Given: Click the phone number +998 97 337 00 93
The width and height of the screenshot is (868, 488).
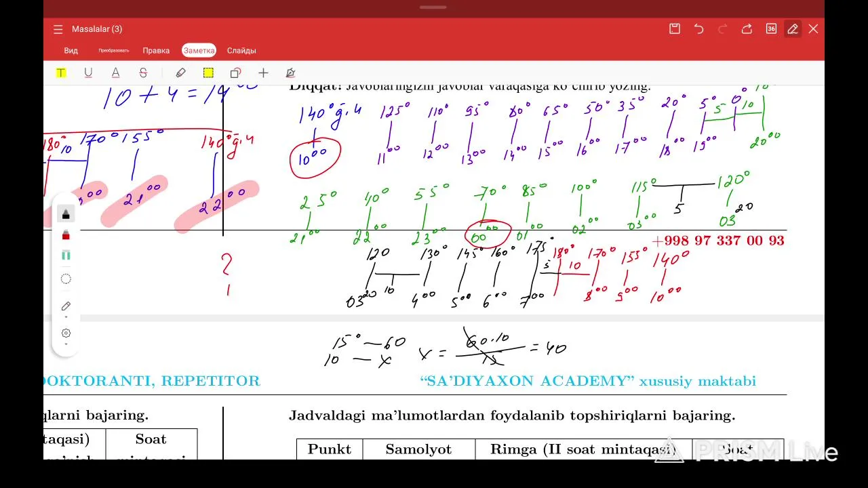Looking at the screenshot, I should [717, 241].
